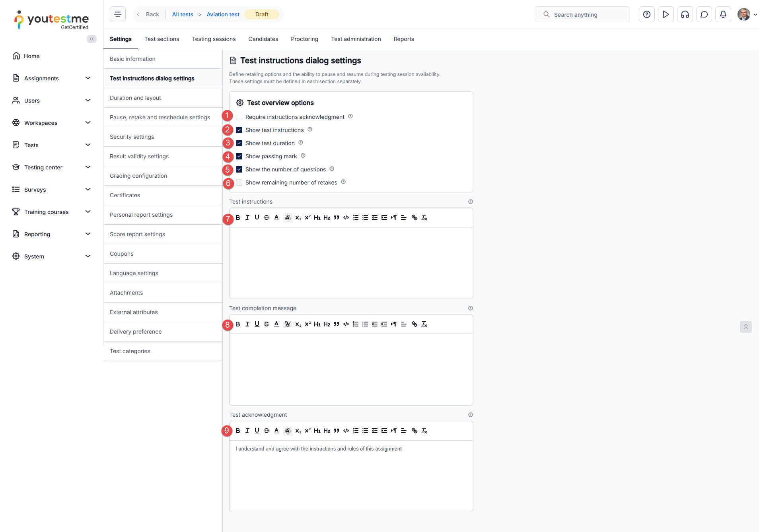The height and width of the screenshot is (532, 759).
Task: Open Grading configuration settings
Action: coord(163,176)
